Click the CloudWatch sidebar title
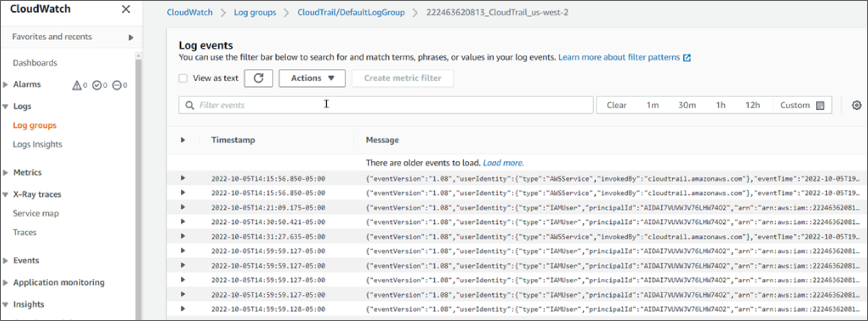 tap(40, 9)
